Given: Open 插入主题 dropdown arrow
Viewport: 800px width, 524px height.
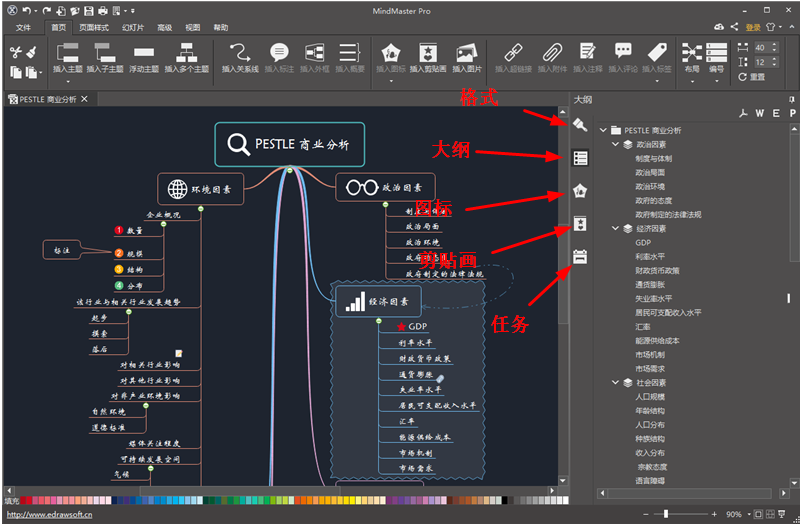Looking at the screenshot, I should (68, 81).
